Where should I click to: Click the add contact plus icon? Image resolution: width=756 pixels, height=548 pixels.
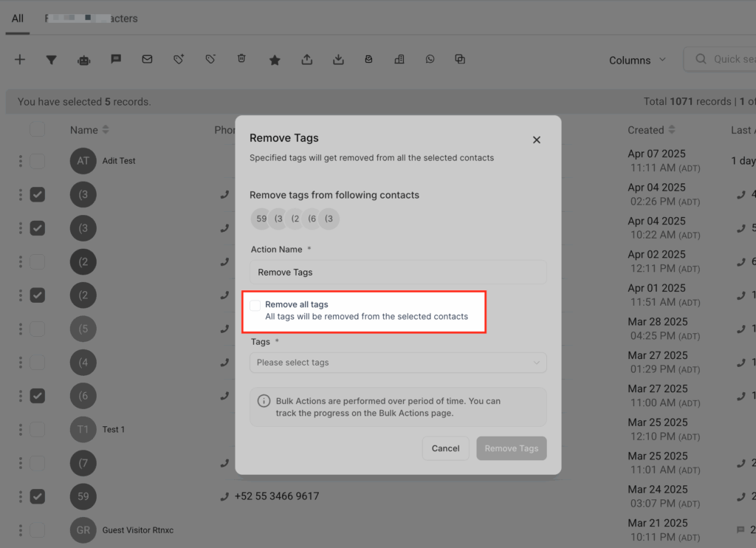click(x=20, y=60)
